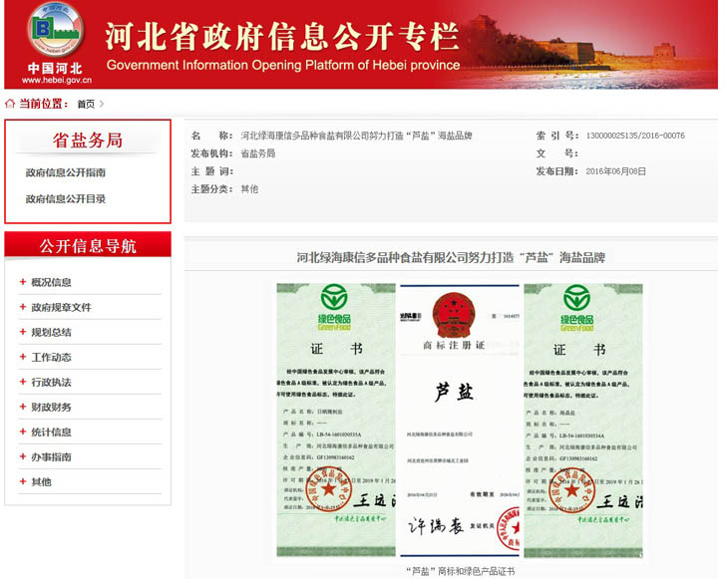The width and height of the screenshot is (728, 579).
Task: Click topic category value 其他
Action: pos(249,189)
